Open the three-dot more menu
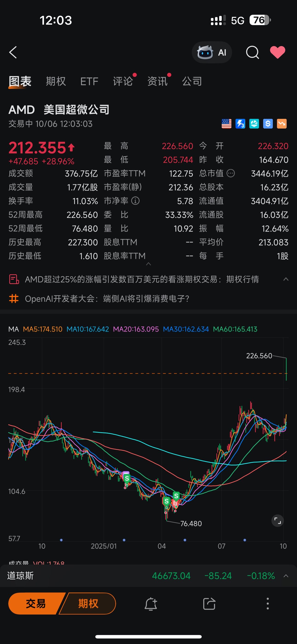Viewport: 297px width, 644px height. [268, 604]
